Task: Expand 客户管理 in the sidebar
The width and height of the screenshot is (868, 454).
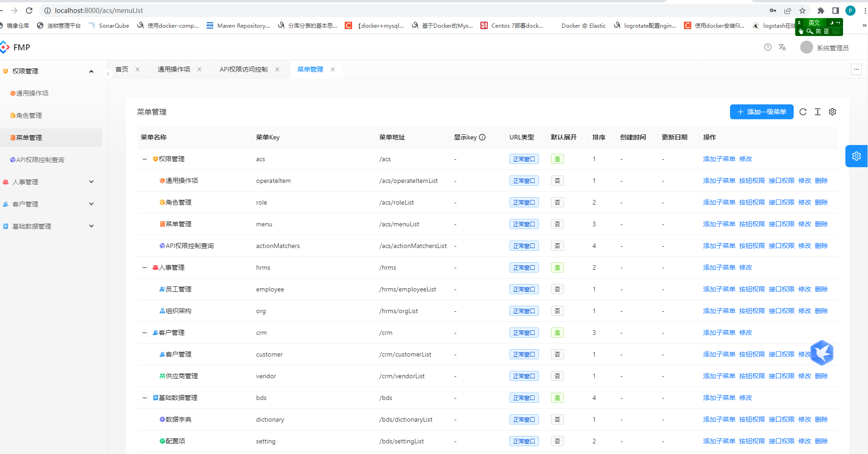Action: [91, 204]
